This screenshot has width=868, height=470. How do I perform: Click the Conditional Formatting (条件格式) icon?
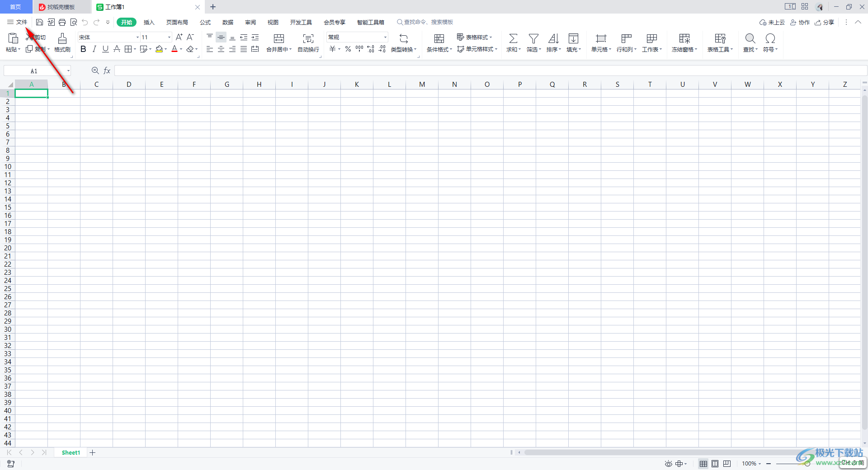pos(439,38)
